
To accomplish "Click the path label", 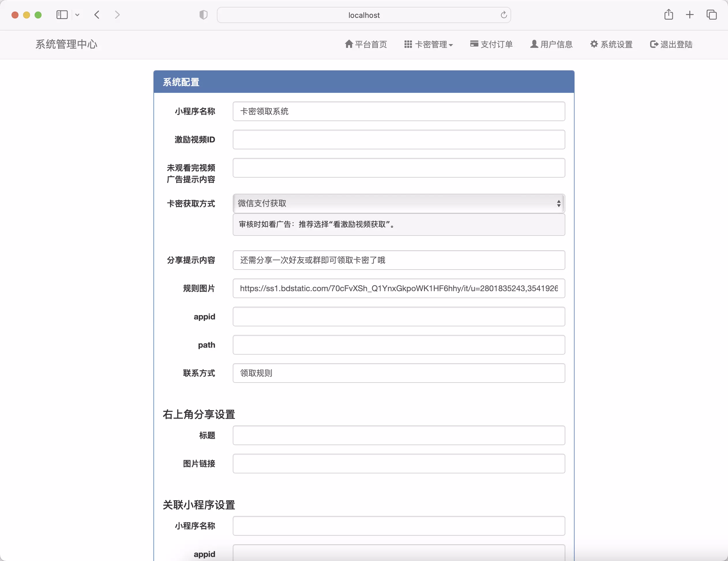I will 206,345.
